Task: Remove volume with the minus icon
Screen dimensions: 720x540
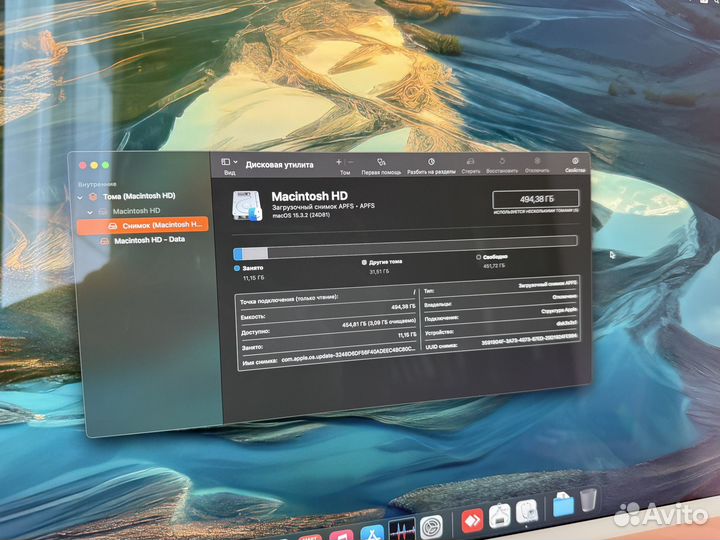Action: click(x=351, y=162)
